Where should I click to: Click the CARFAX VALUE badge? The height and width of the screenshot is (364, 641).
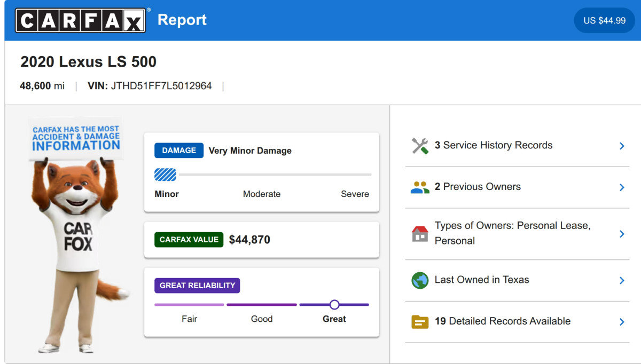pos(189,240)
